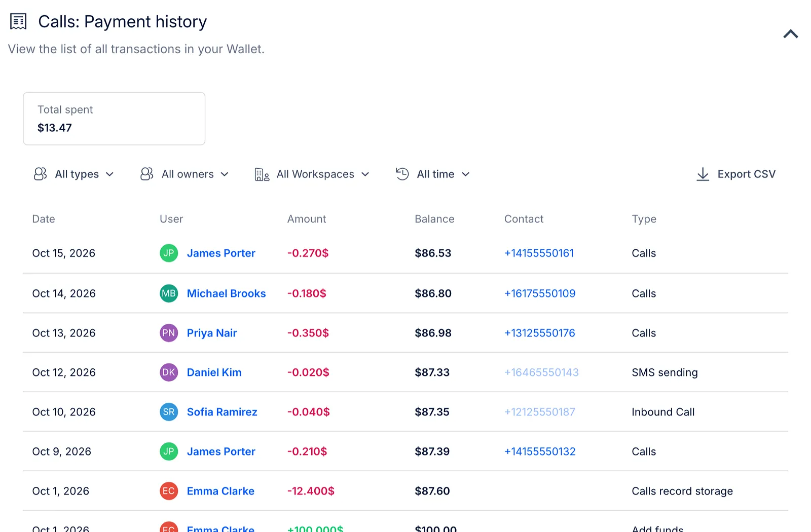Click the SMS sending type cell

(665, 373)
